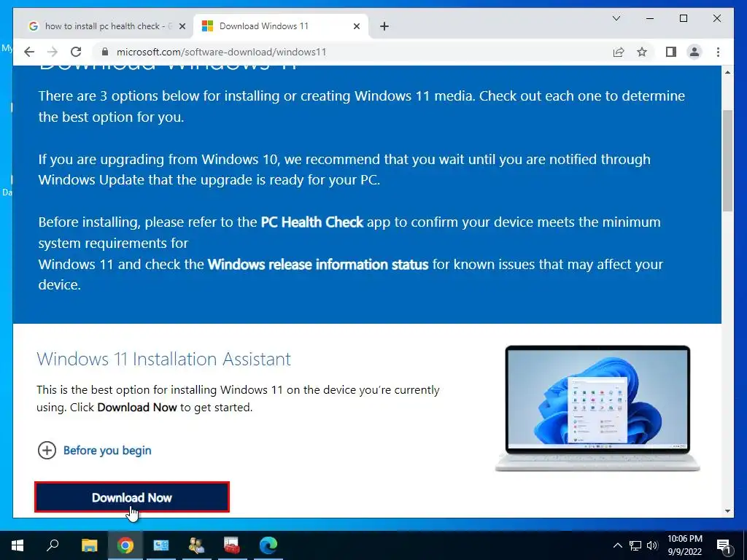The height and width of the screenshot is (560, 747).
Task: Click the volume speaker tray icon
Action: (x=652, y=545)
